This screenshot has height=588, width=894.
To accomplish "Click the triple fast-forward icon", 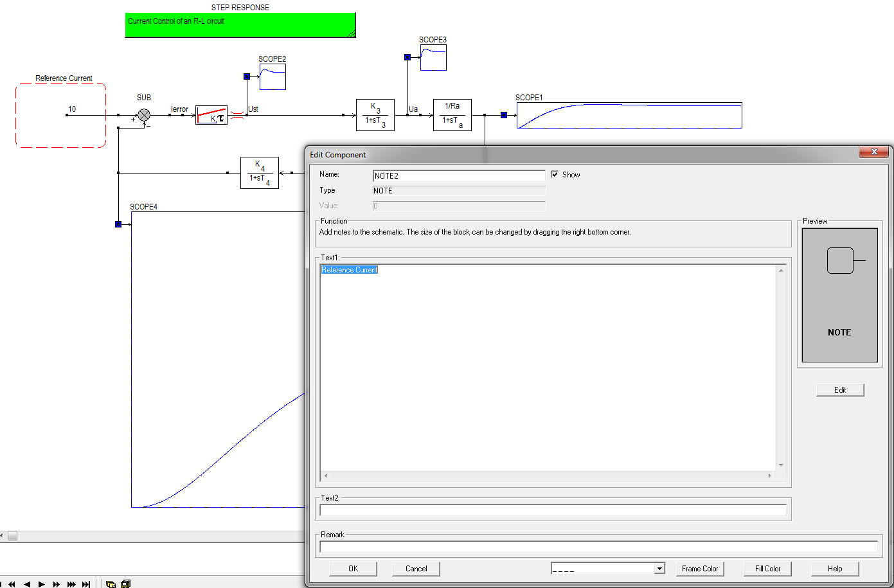I will pyautogui.click(x=71, y=584).
